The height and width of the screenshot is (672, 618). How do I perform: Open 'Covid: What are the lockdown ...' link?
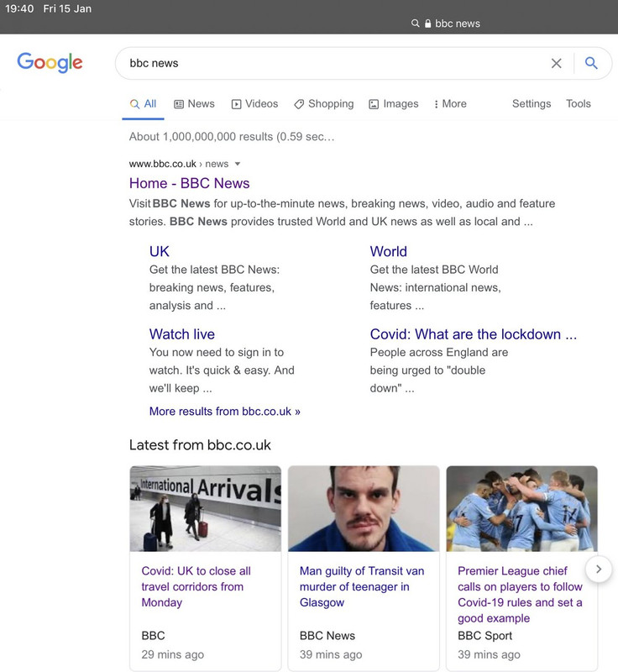pyautogui.click(x=474, y=333)
